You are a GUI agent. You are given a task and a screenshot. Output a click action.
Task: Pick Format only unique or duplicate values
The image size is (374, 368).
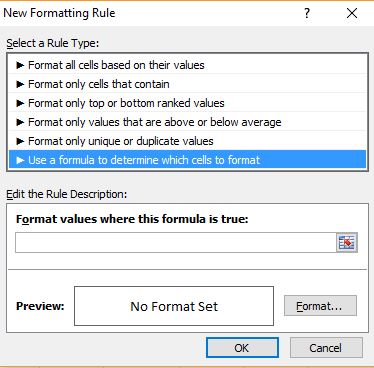point(187,141)
